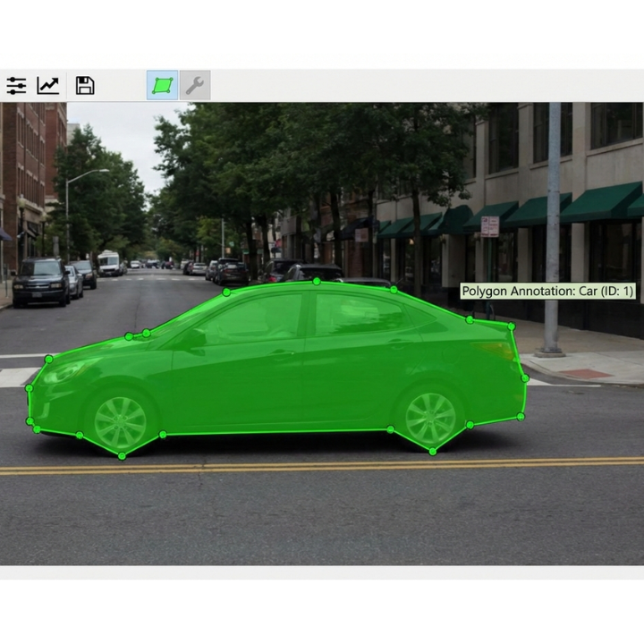This screenshot has height=644, width=644.
Task: Select the vertex at the trunk's rear top corner
Action: coord(511,326)
